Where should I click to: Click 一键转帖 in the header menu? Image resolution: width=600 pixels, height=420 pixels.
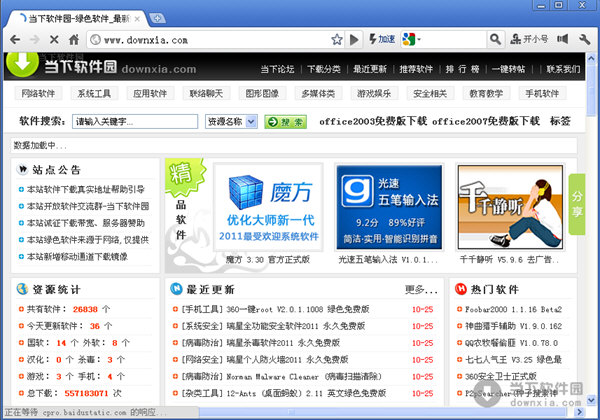[509, 69]
